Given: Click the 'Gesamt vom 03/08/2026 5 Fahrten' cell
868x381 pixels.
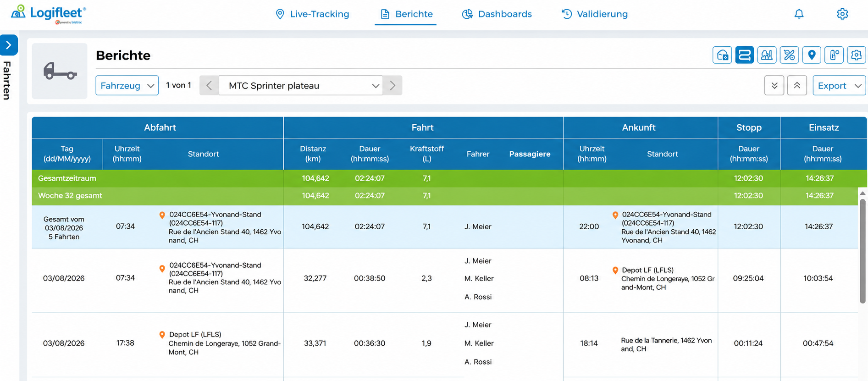Looking at the screenshot, I should (x=64, y=228).
